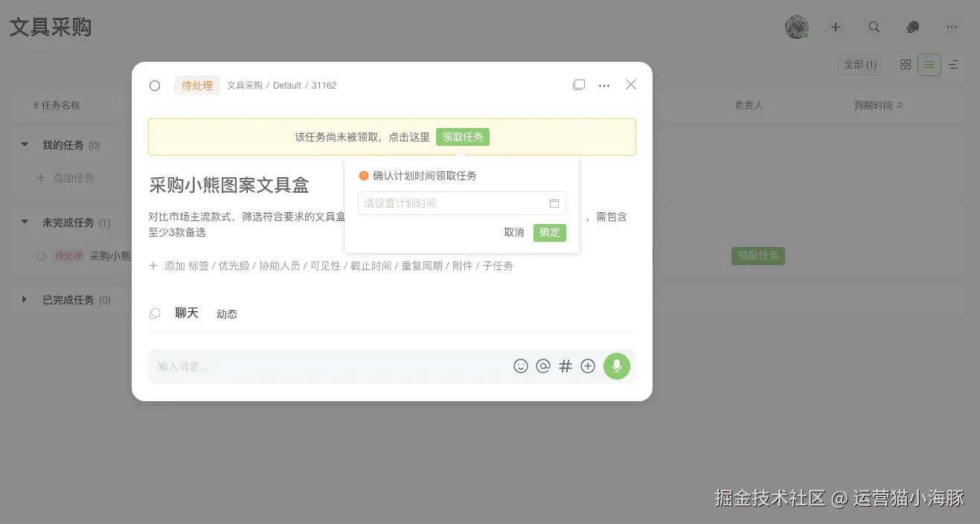Start voice input with microphone button
The image size is (980, 524).
click(617, 366)
